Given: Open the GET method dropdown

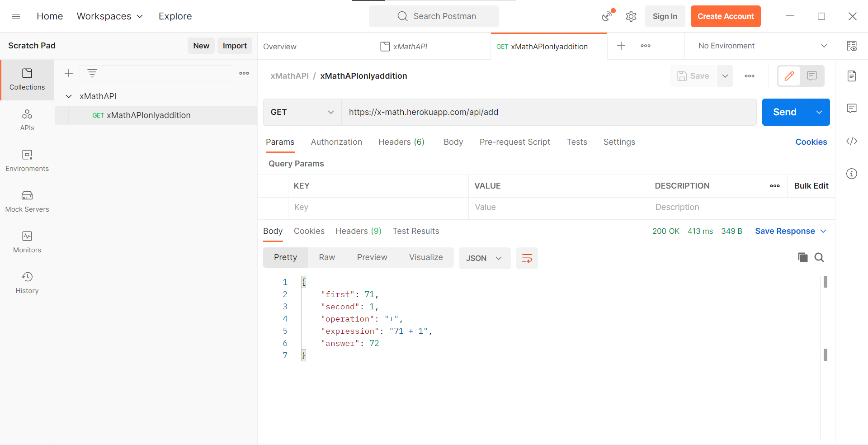Looking at the screenshot, I should pos(302,112).
